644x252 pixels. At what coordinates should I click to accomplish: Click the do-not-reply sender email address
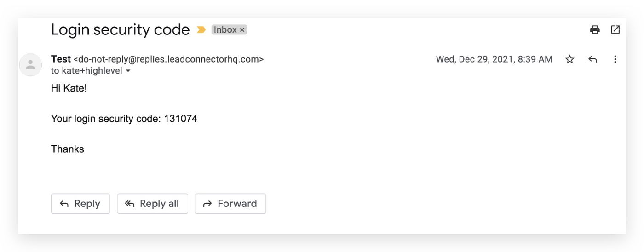pyautogui.click(x=168, y=59)
